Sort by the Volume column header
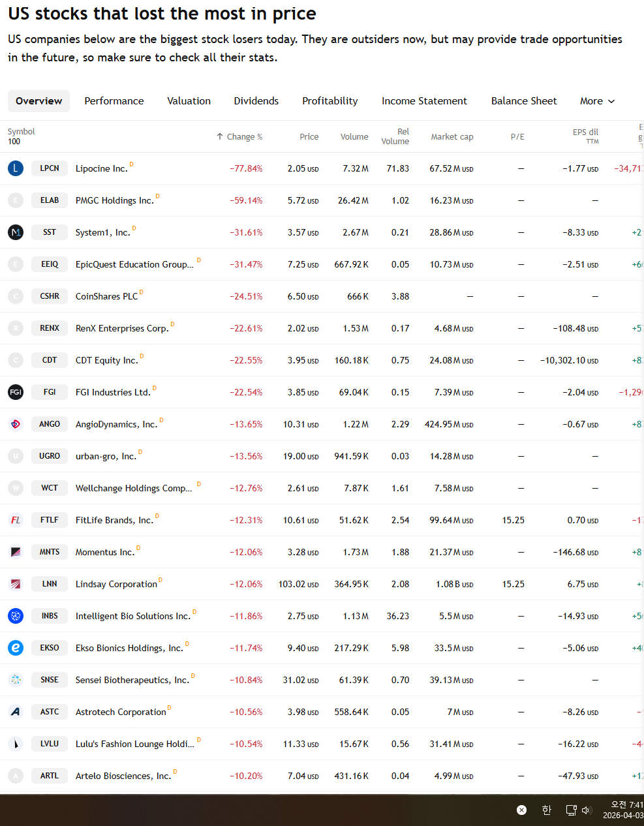The image size is (644, 826). 354,137
